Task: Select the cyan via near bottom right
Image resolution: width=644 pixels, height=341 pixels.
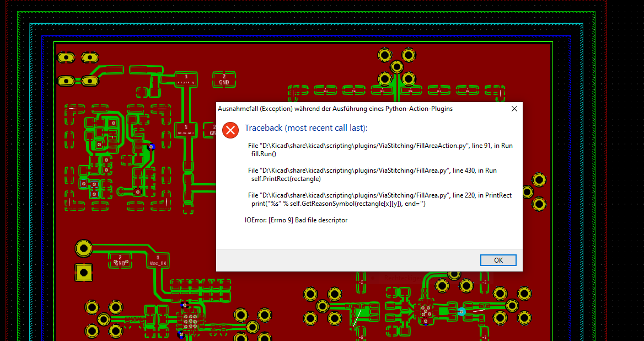Action: click(x=461, y=312)
